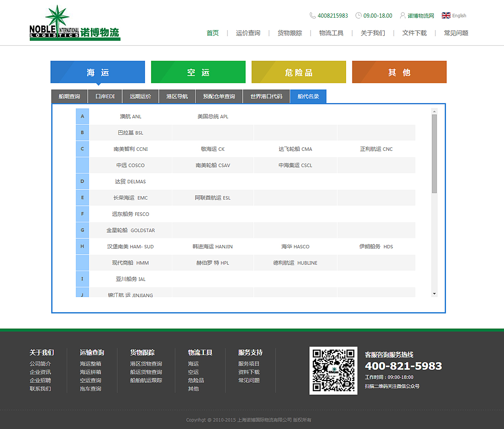Click carrier entry 赫伯罗特 HPL
The image size is (504, 429).
click(x=213, y=263)
